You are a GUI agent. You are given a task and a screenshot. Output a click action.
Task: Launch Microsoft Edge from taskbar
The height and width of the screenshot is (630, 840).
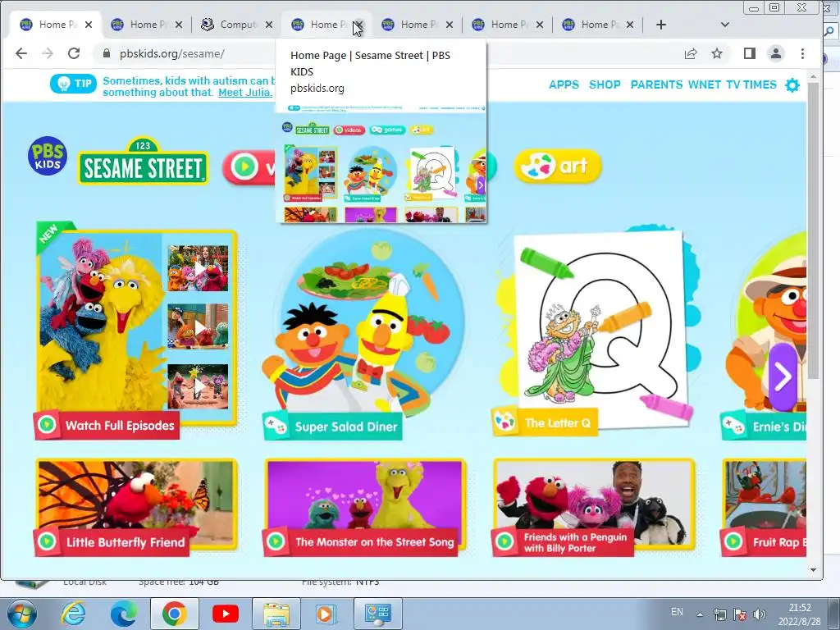tap(123, 614)
